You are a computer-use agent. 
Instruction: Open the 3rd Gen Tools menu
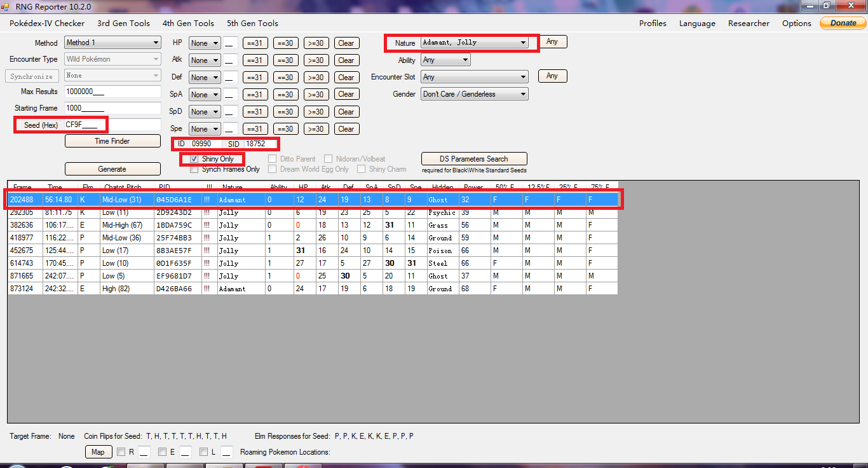coord(124,23)
